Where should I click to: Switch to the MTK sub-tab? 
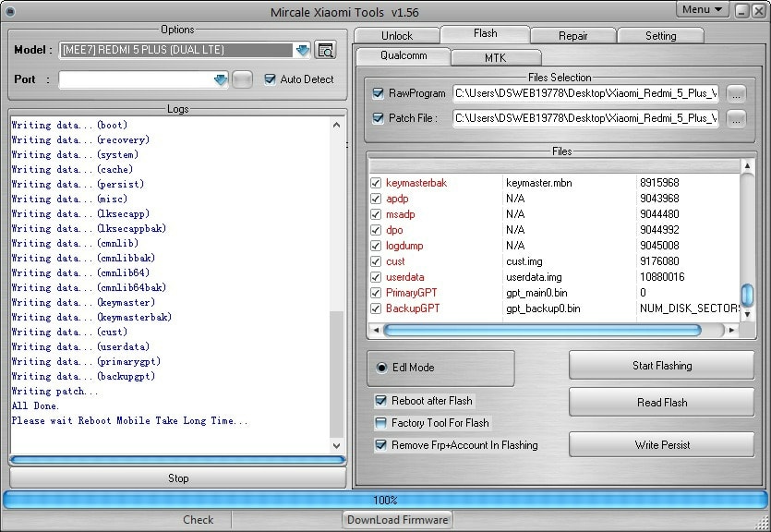click(496, 58)
